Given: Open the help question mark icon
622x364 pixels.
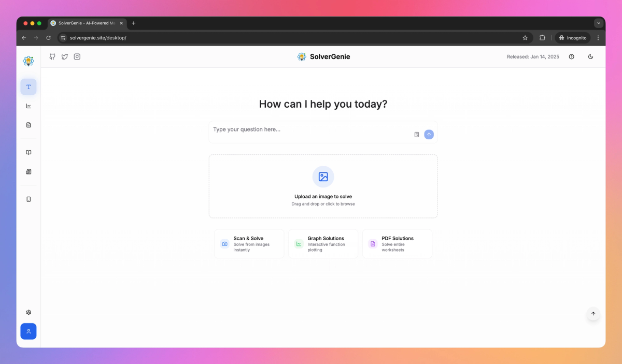Looking at the screenshot, I should coord(571,56).
